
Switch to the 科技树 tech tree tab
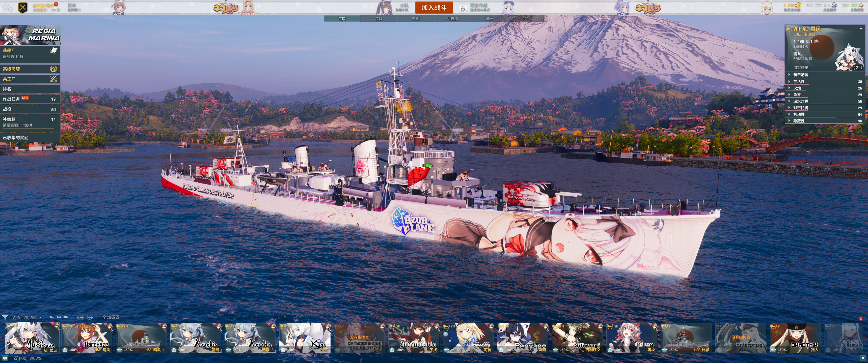452,18
